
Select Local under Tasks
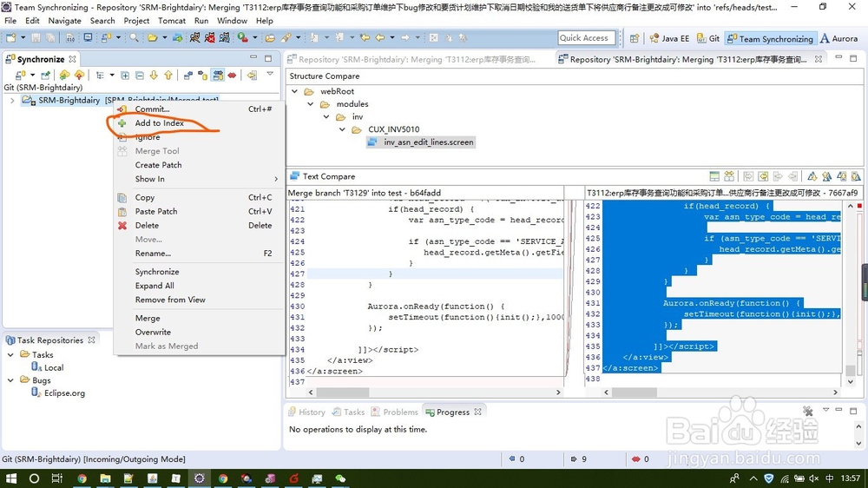click(48, 367)
